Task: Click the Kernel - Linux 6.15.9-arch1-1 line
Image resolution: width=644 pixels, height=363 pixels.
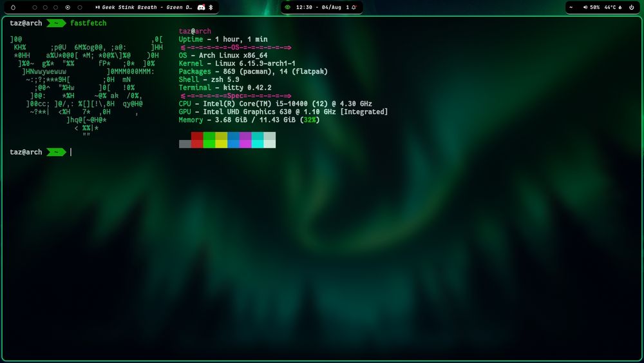Action: pos(237,63)
